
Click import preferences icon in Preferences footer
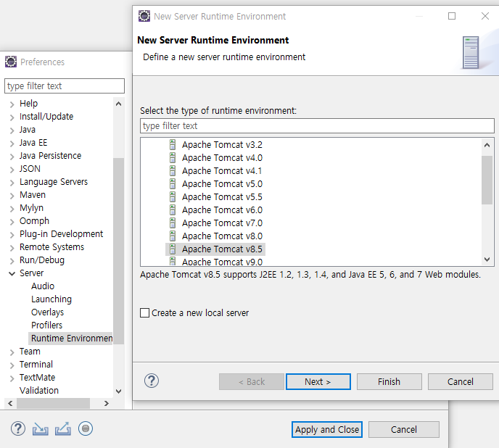click(41, 429)
